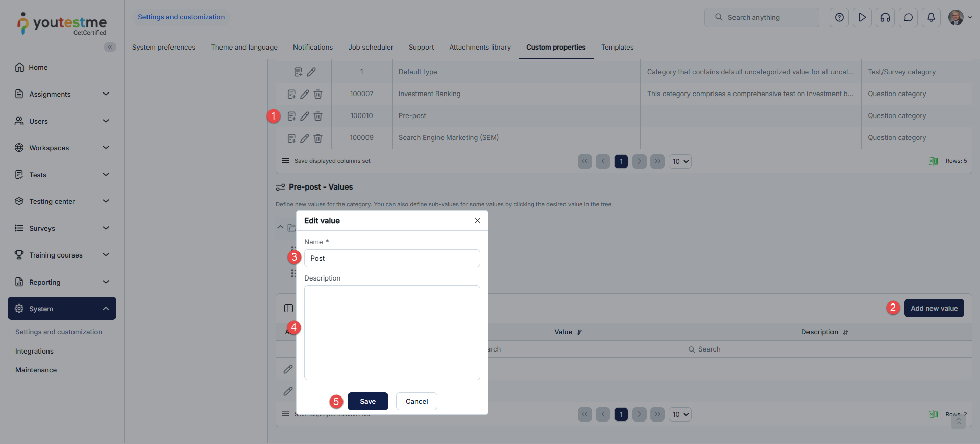Go to last page of the values table
This screenshot has height=444, width=980.
(657, 414)
